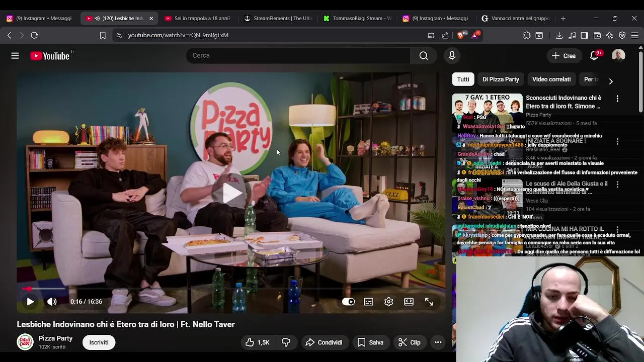This screenshot has height=362, width=644.
Task: Subscribe using the Iscriviti button
Action: pos(99,342)
